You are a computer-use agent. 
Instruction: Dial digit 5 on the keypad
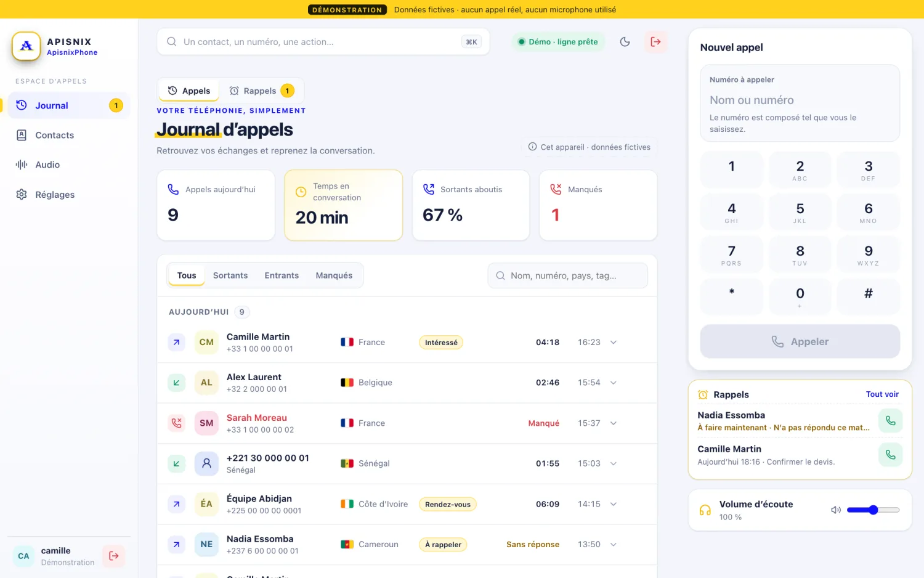click(800, 212)
